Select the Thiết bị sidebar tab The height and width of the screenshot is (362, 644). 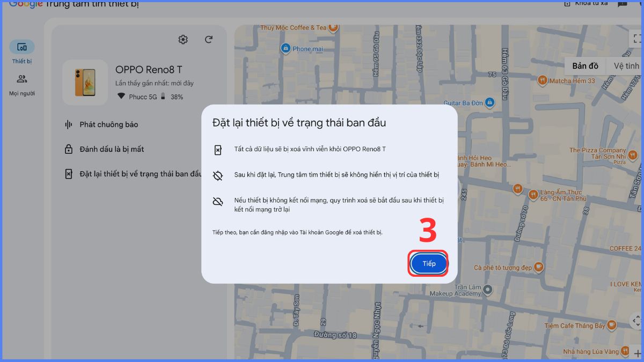tap(22, 52)
